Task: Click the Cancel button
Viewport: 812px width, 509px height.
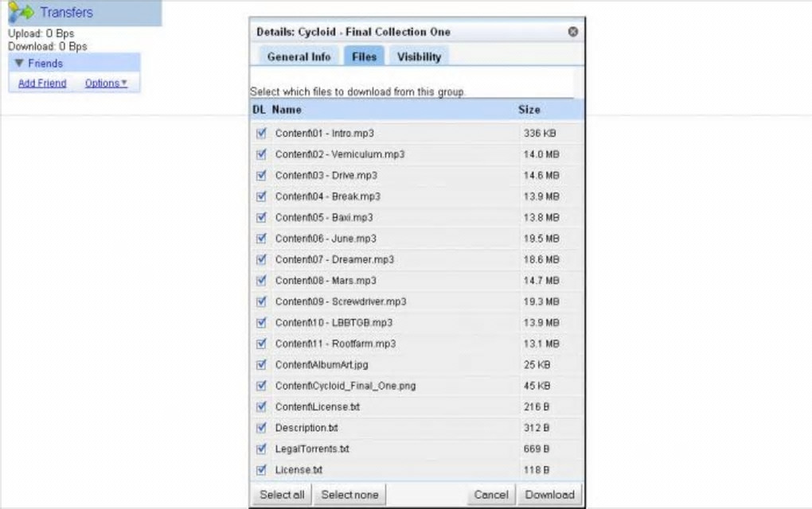Action: [x=490, y=494]
